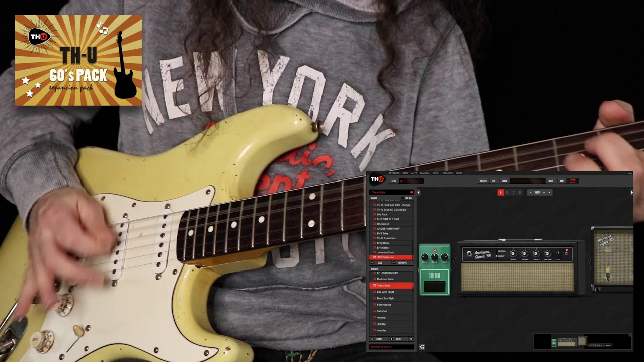Open the TUNER
This screenshot has height=362, width=644.
(x=504, y=181)
